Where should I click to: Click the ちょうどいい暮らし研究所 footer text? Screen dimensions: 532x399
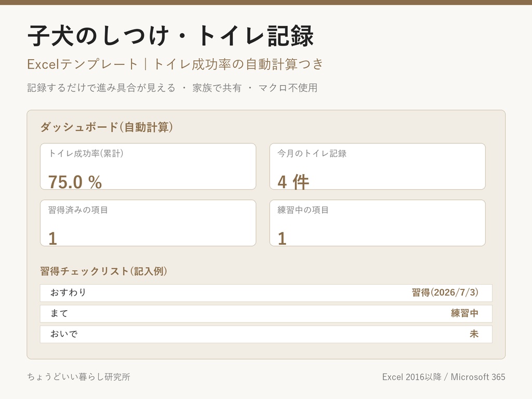point(79,377)
